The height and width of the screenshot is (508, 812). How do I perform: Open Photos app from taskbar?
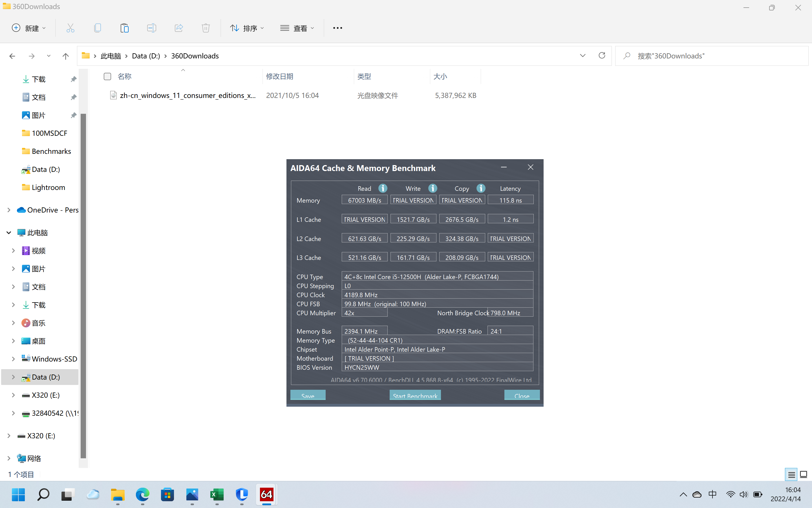coord(192,494)
